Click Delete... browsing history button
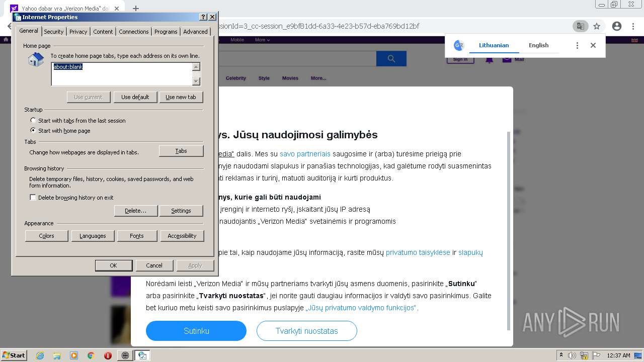Image resolution: width=644 pixels, height=362 pixels. click(x=136, y=211)
